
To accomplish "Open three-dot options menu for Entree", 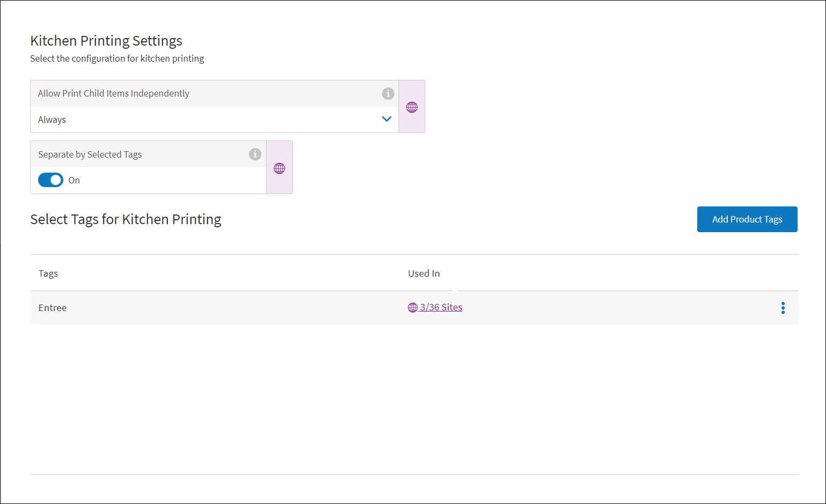I will pyautogui.click(x=783, y=308).
